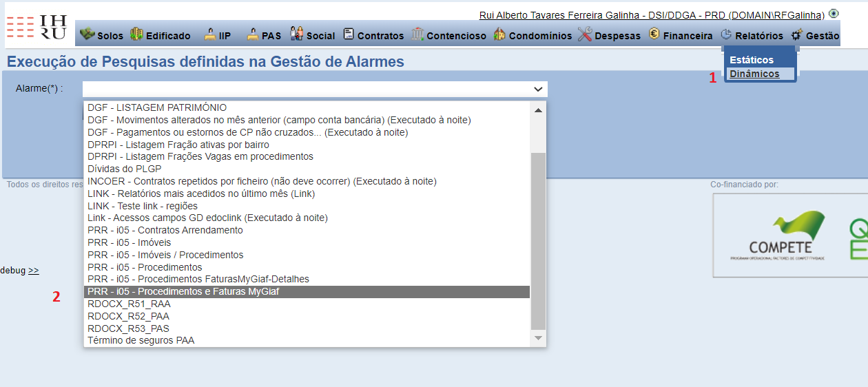
Task: Select 'Término de seguros PAA' entry
Action: [x=141, y=340]
